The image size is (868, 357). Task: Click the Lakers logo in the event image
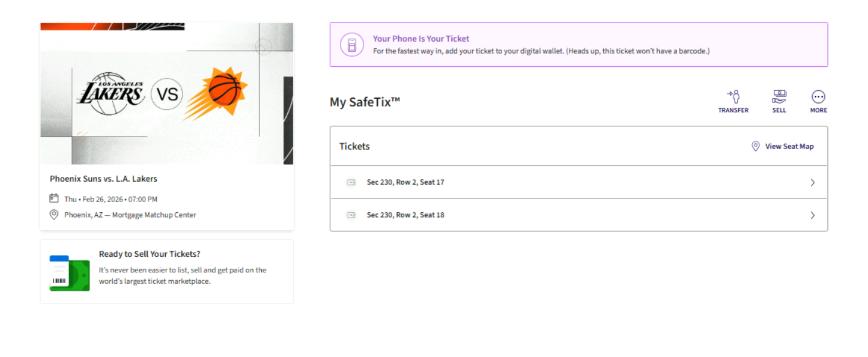[111, 94]
